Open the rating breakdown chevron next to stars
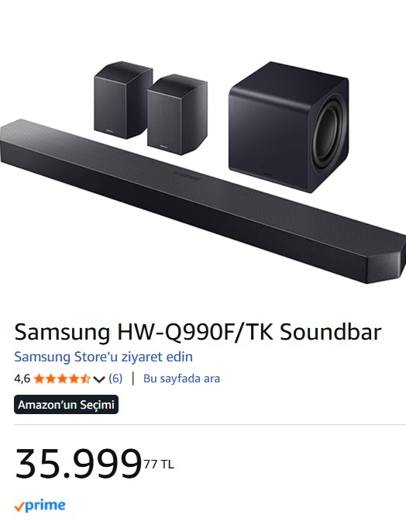406x532 pixels. 98,379
